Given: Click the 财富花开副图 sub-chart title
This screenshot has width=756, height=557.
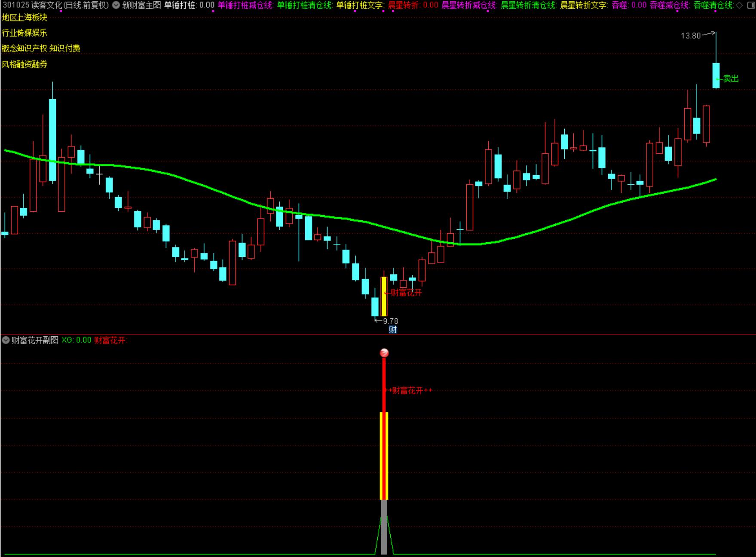Looking at the screenshot, I should [x=35, y=341].
